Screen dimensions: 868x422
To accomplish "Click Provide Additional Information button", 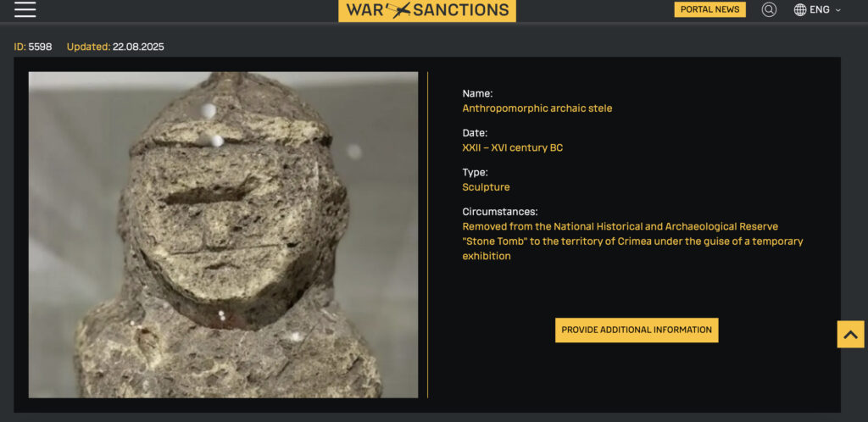I will coord(637,330).
